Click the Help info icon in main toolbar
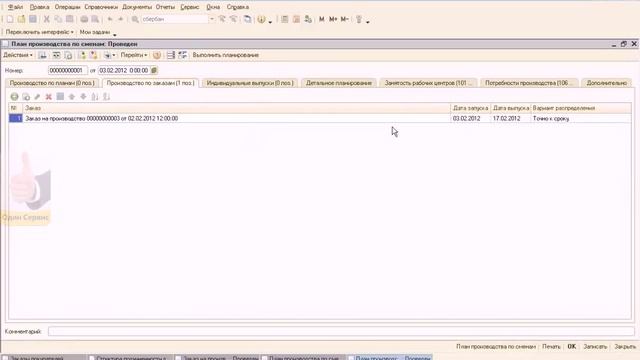 pyautogui.click(x=261, y=19)
